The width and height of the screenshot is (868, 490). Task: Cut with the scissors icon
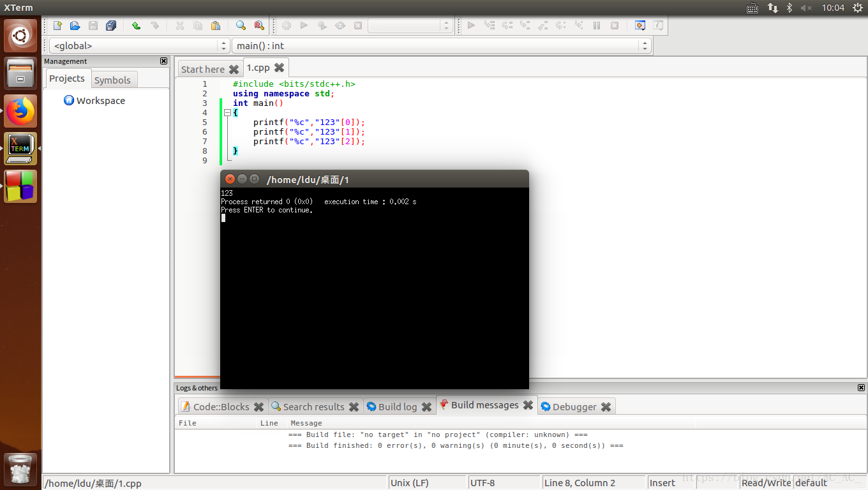pyautogui.click(x=179, y=26)
